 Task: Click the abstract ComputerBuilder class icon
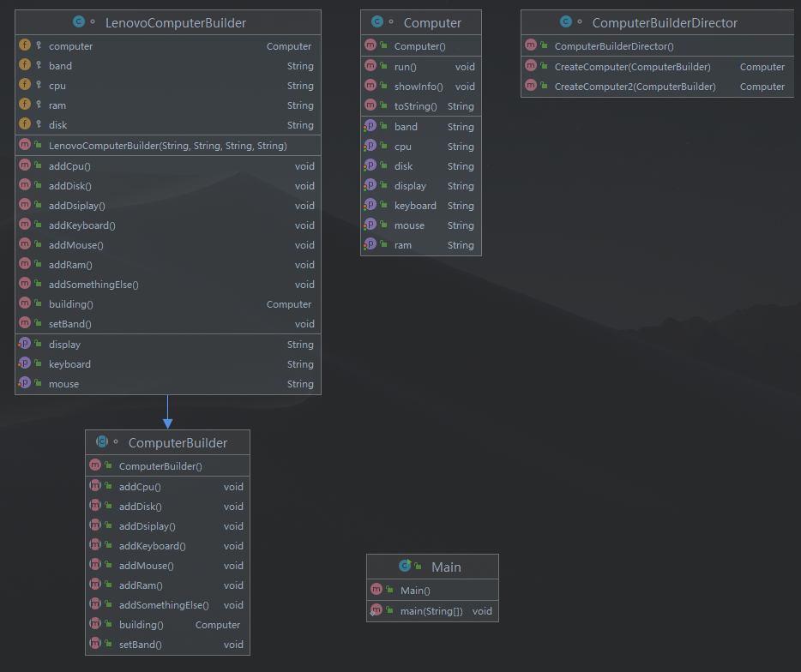pos(102,441)
